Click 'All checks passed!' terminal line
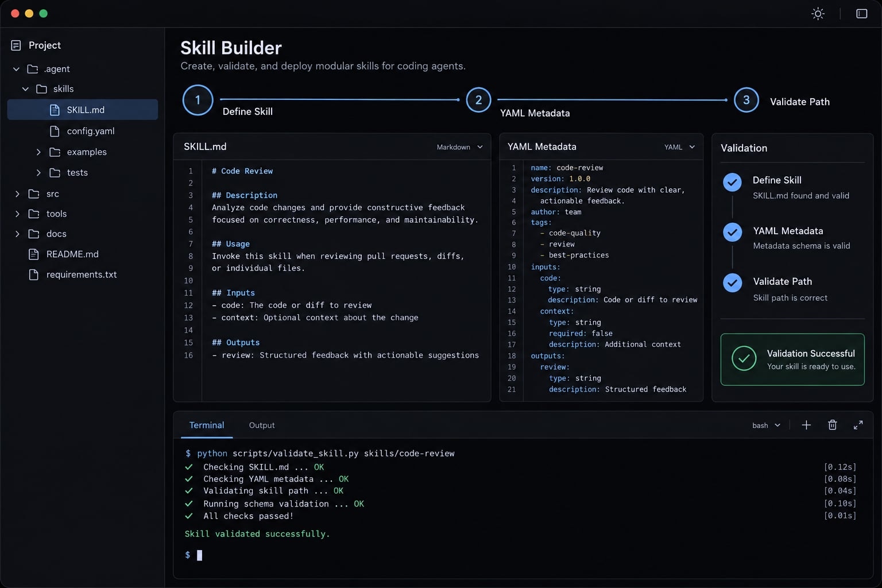 tap(248, 516)
